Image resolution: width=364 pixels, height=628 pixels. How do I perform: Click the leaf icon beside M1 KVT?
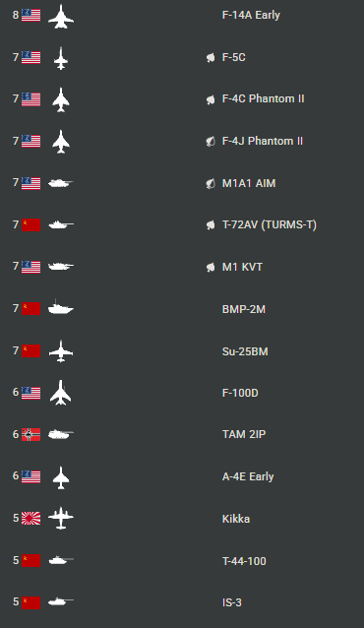pyautogui.click(x=211, y=267)
